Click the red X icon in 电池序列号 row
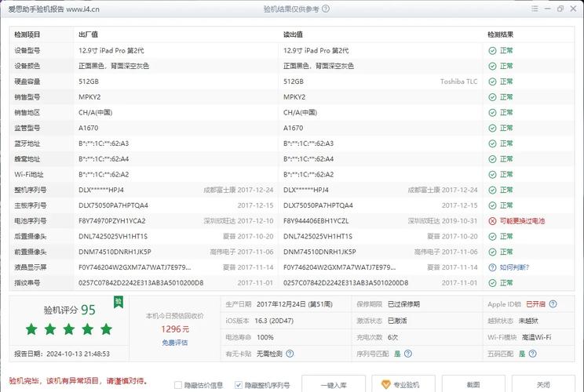The image size is (584, 392). [x=492, y=221]
